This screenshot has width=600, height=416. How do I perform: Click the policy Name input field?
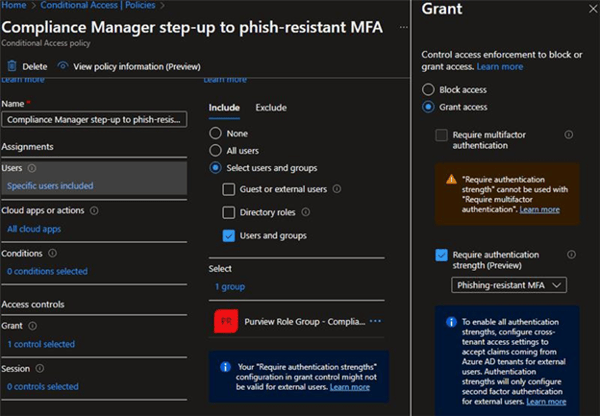(95, 119)
